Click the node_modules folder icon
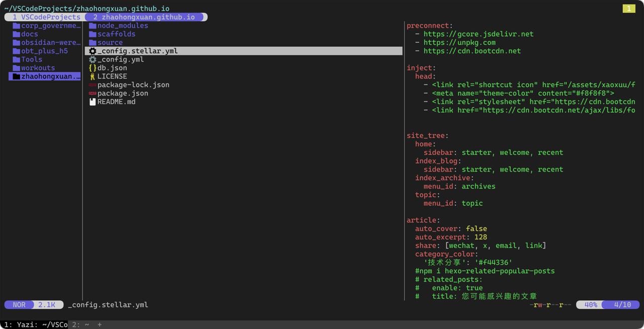The height and width of the screenshot is (329, 644). click(93, 26)
